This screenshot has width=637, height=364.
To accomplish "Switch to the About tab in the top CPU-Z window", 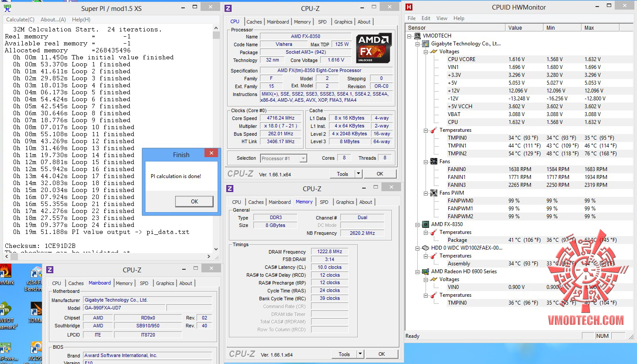I will click(x=364, y=22).
